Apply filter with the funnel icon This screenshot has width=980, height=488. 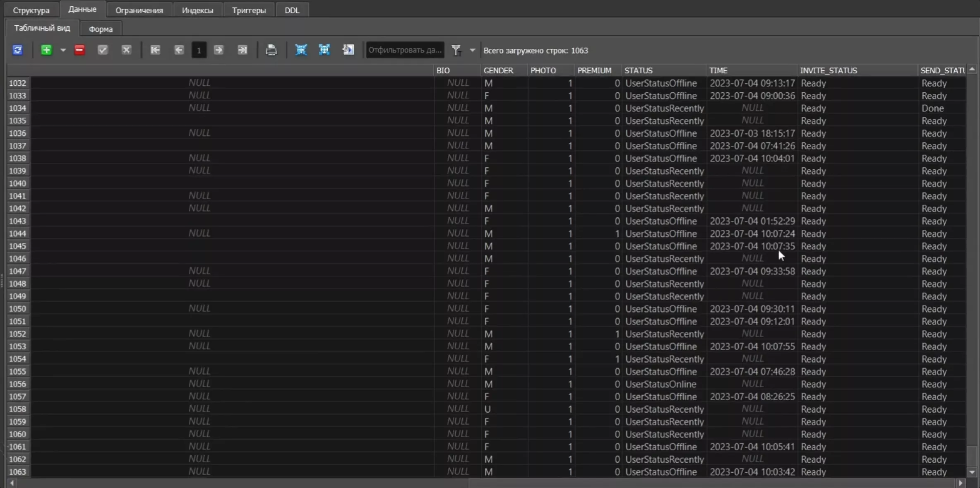tap(456, 50)
